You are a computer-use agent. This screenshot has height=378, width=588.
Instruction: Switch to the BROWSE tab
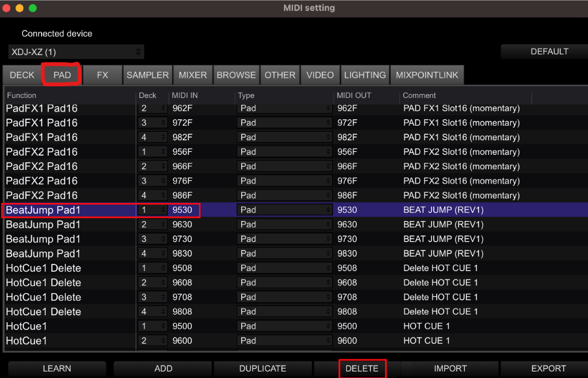point(236,75)
